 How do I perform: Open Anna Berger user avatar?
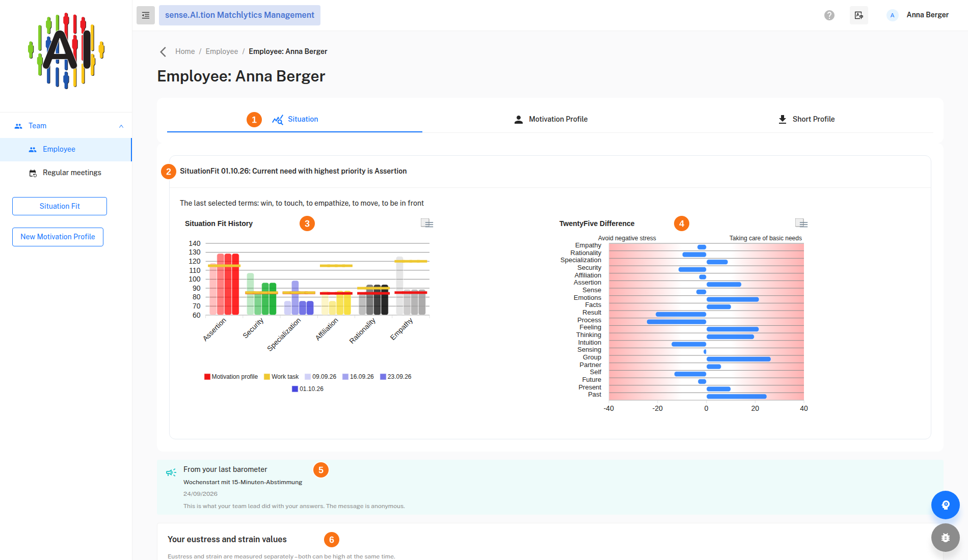pos(892,15)
